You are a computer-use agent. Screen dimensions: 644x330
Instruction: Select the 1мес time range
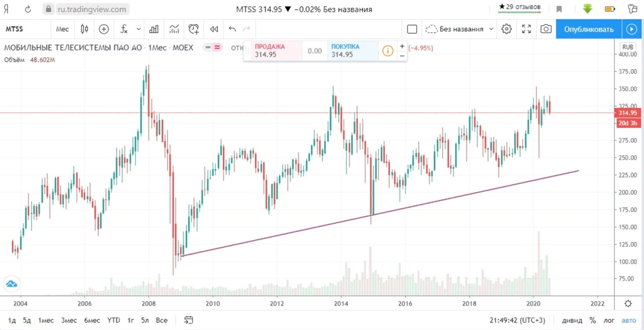tap(46, 320)
